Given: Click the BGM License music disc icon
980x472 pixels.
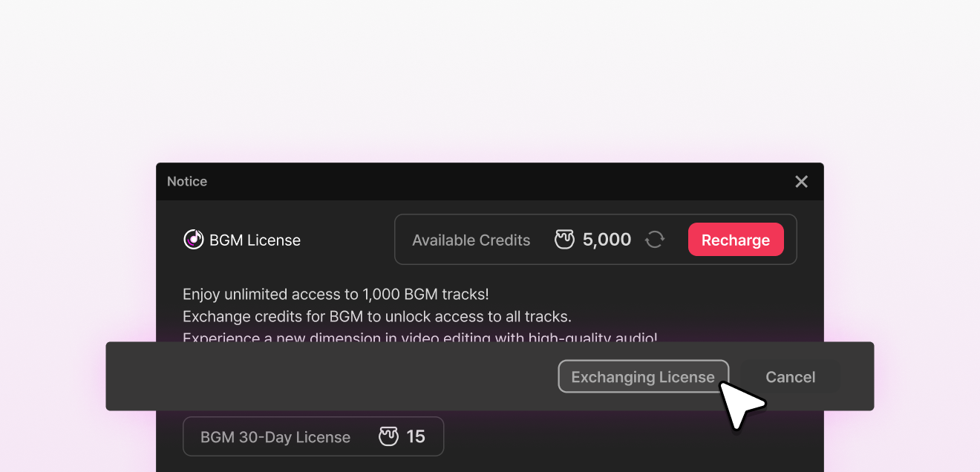Looking at the screenshot, I should 193,240.
